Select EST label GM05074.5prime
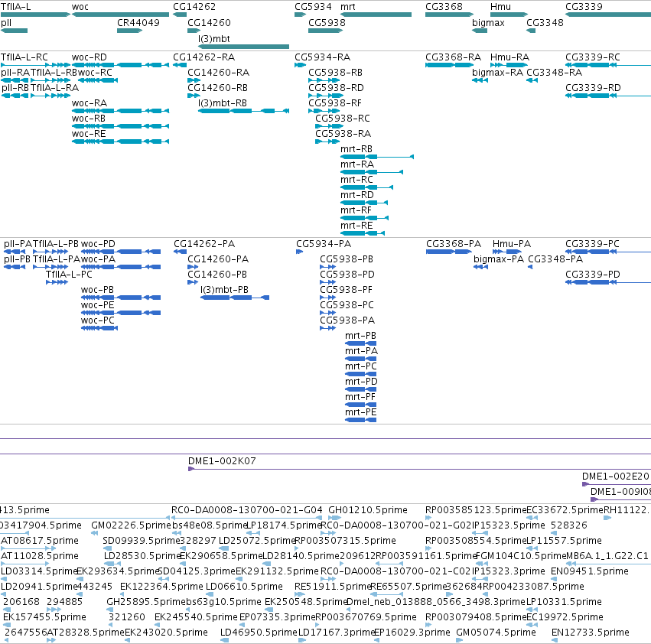 coord(496,633)
